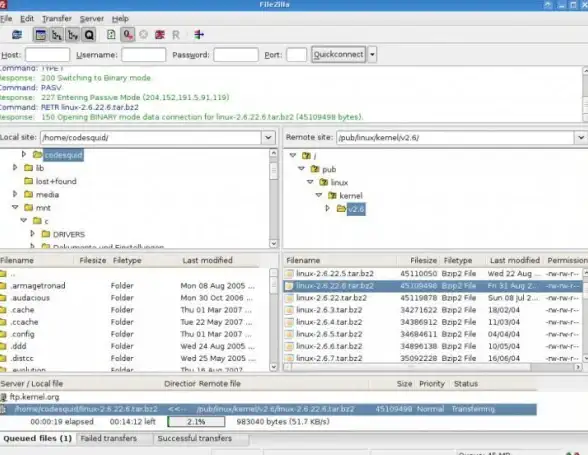Screen dimensions: 588x455
Task: Collapse the c folder under mnt
Action: [24, 220]
